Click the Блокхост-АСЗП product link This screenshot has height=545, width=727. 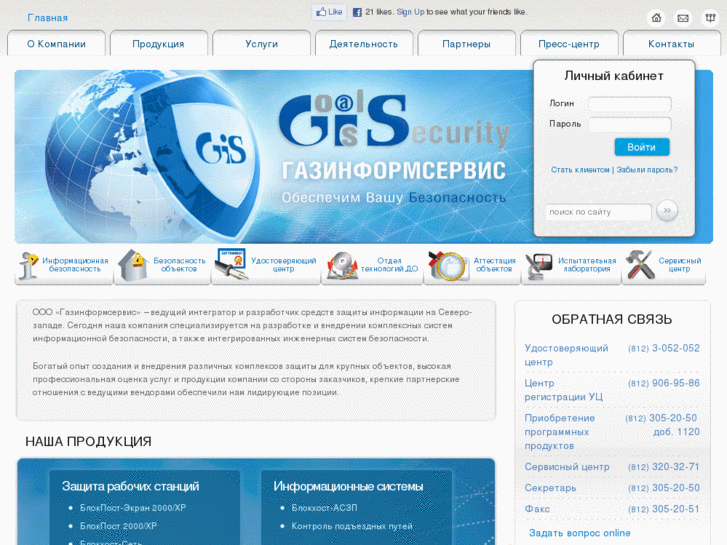(x=324, y=508)
